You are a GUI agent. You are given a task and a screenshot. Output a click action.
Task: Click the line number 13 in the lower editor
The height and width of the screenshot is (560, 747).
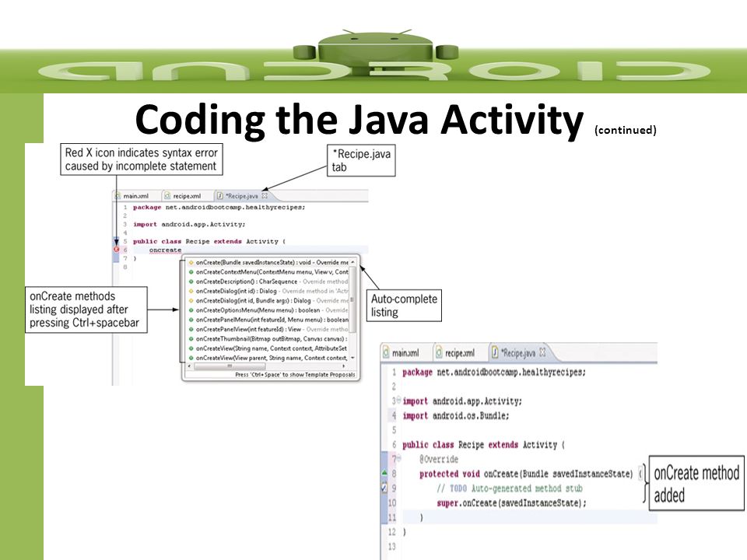(x=391, y=546)
